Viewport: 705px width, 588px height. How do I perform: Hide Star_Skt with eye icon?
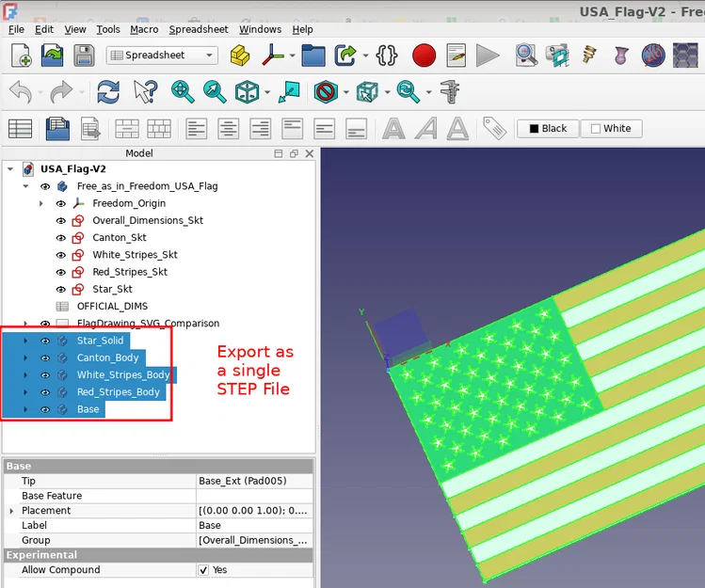[x=60, y=289]
